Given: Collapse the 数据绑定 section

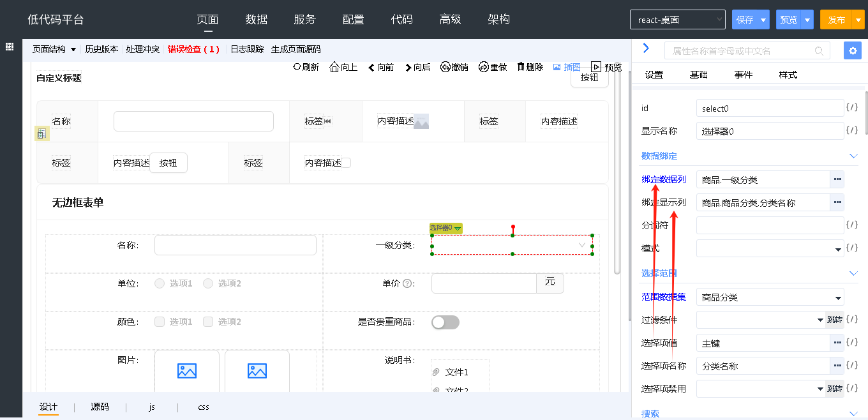Looking at the screenshot, I should (x=853, y=156).
